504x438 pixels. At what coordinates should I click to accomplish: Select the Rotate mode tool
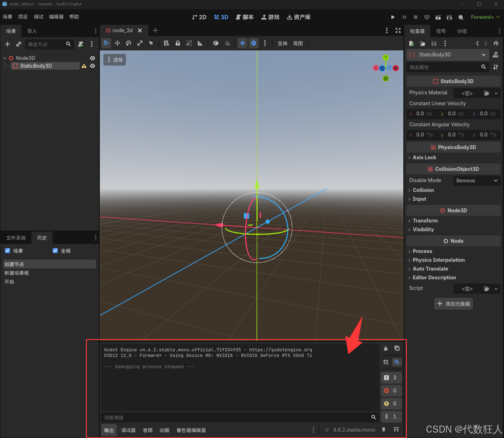pyautogui.click(x=129, y=43)
